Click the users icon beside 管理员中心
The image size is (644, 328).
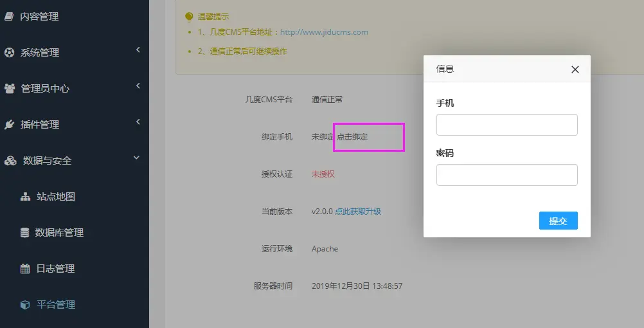tap(10, 89)
